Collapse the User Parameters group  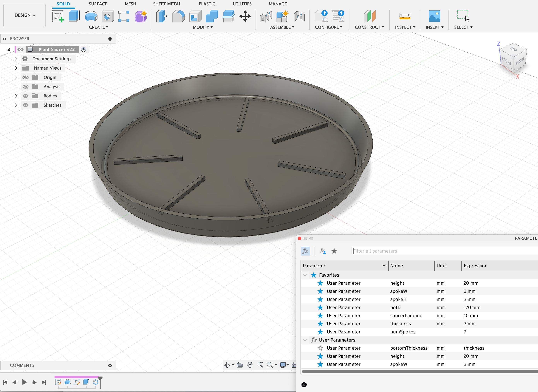point(305,340)
